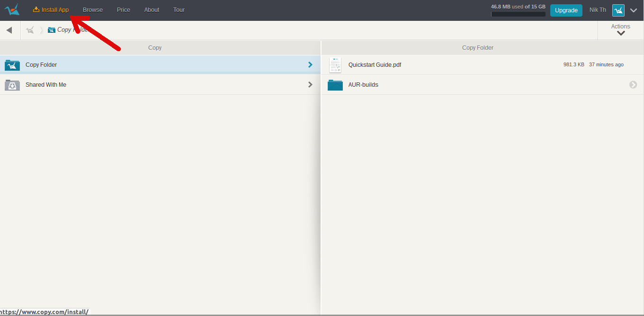The height and width of the screenshot is (316, 644).
Task: Click the Shared With Me folder icon
Action: (12, 85)
